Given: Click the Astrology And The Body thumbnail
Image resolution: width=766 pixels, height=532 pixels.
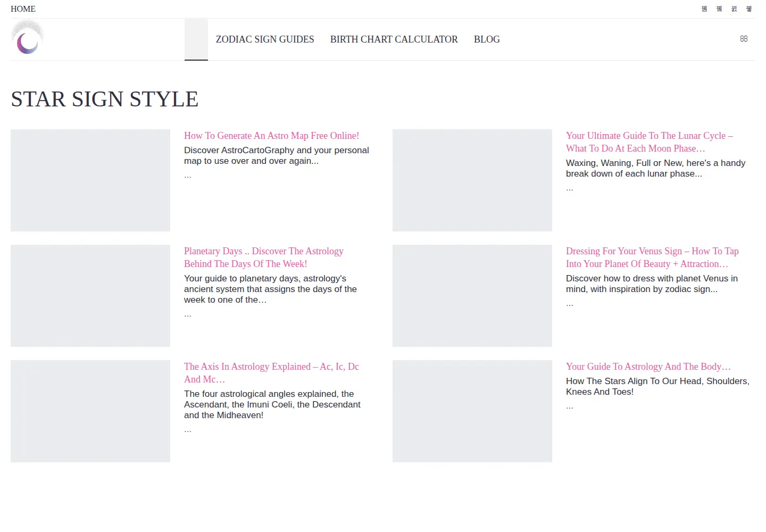Looking at the screenshot, I should click(472, 411).
